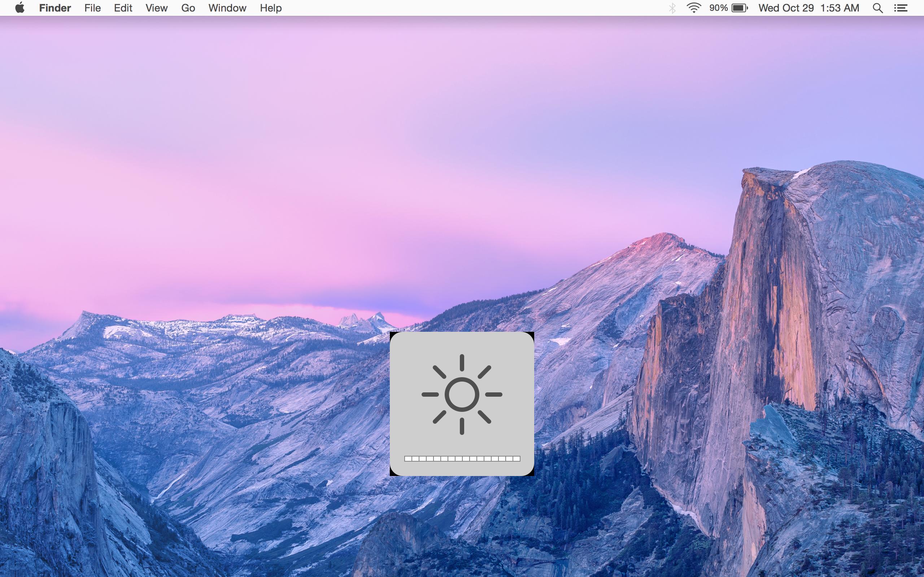Click empty pink sky on desktop
924x577 pixels.
point(229,172)
